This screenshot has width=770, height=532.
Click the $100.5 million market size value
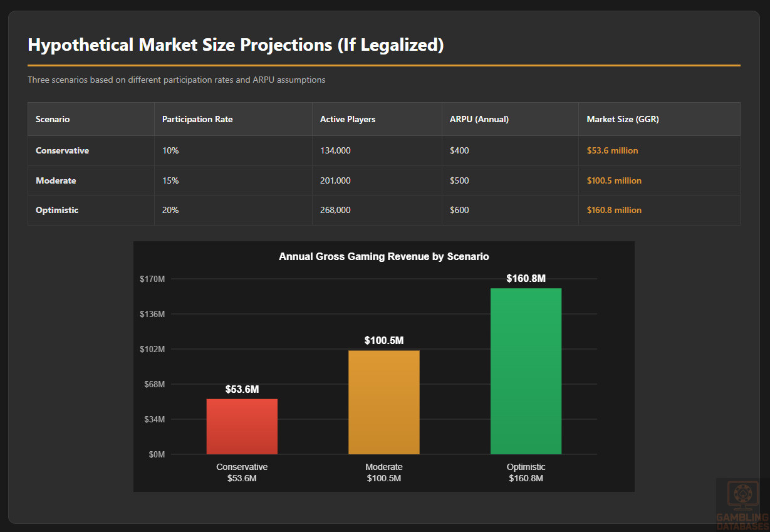point(614,180)
